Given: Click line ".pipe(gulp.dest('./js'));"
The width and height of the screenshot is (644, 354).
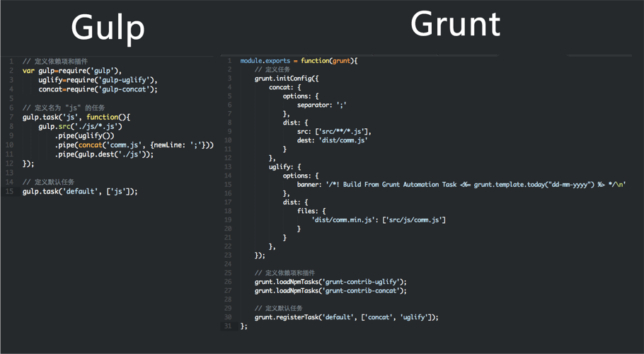Looking at the screenshot, I should tap(104, 154).
